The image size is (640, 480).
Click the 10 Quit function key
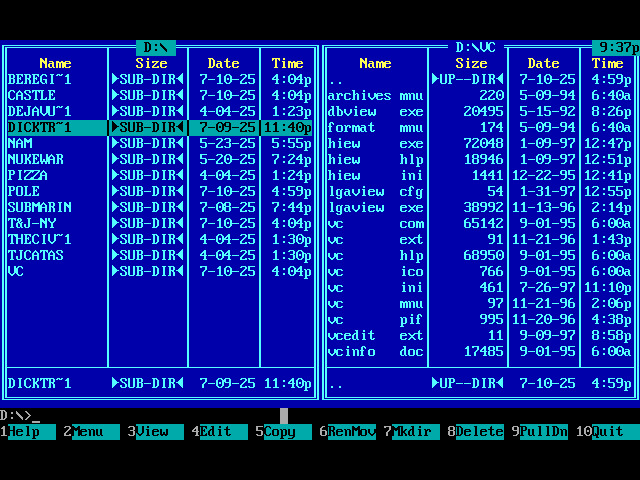tap(607, 432)
